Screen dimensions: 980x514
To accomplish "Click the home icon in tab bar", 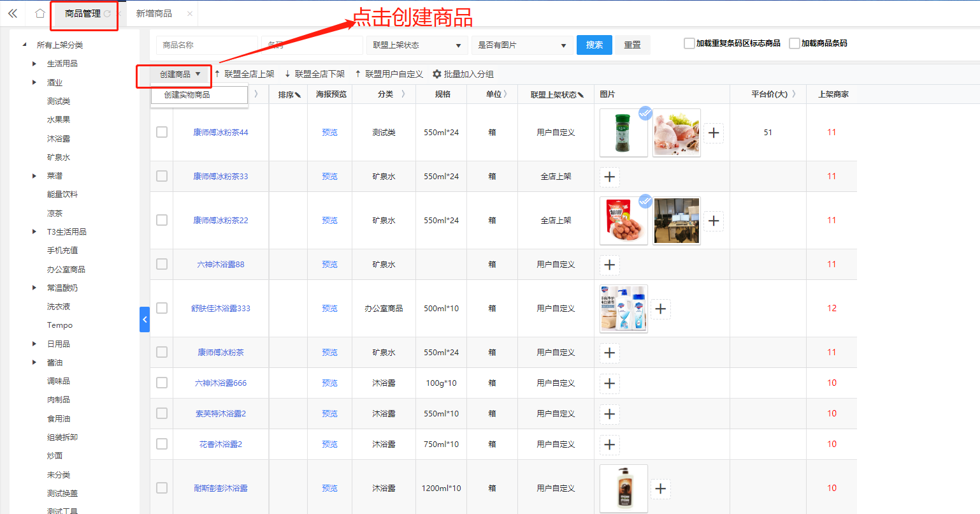I will [x=40, y=13].
